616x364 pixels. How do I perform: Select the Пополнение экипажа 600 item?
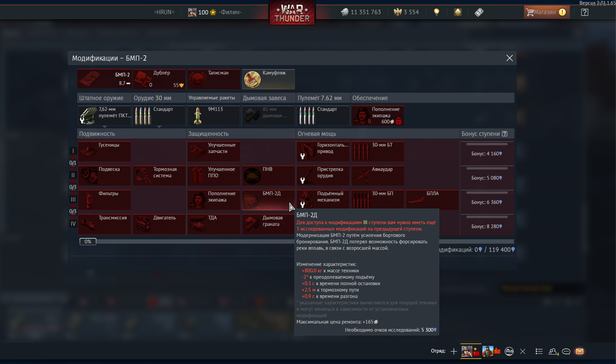pos(378,116)
